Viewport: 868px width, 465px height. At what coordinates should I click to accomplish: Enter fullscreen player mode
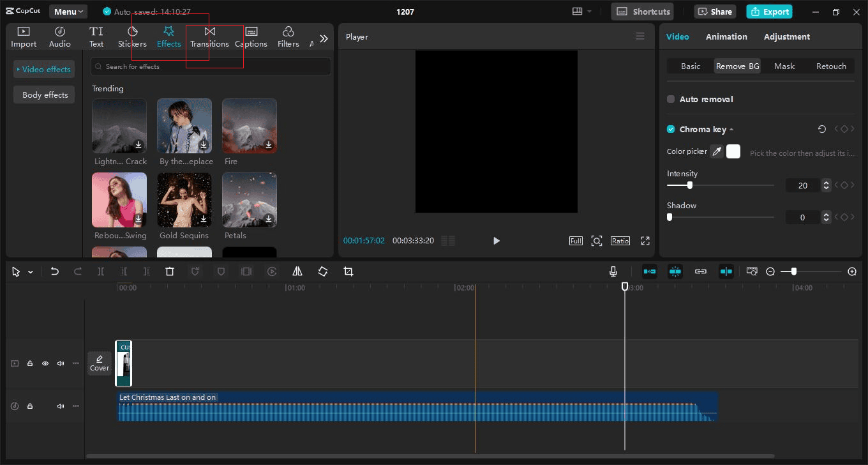[645, 241]
